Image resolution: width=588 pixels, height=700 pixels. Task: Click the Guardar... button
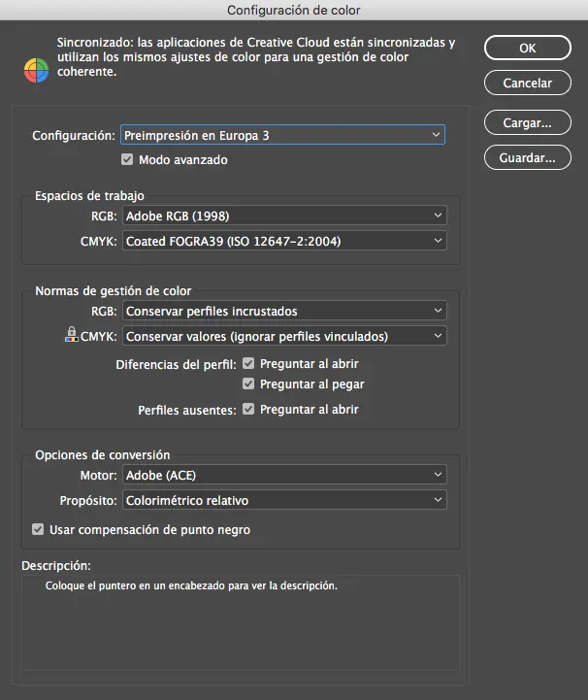tap(527, 157)
